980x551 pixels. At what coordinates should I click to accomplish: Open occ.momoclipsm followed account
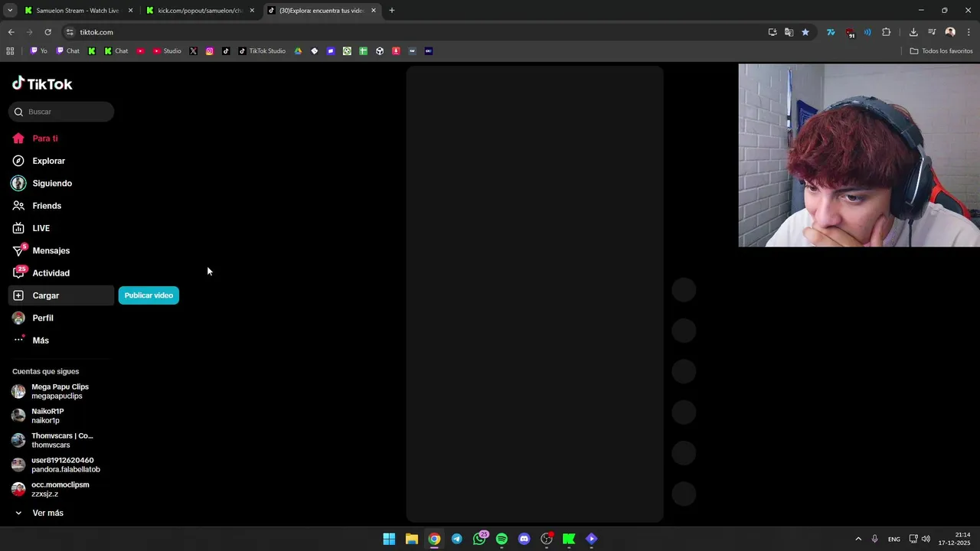point(60,489)
